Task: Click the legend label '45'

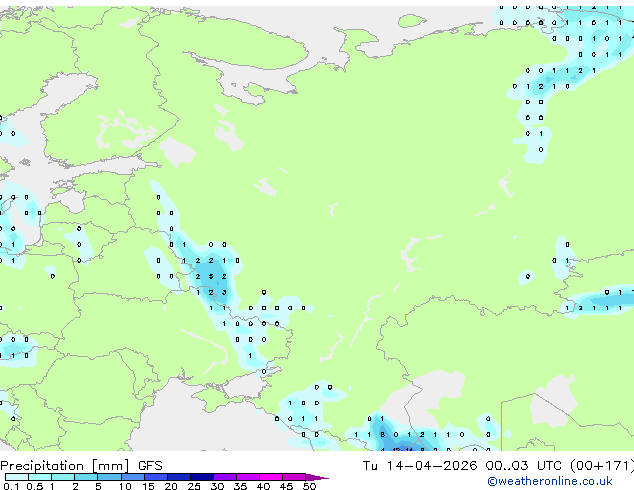Action: [x=286, y=486]
